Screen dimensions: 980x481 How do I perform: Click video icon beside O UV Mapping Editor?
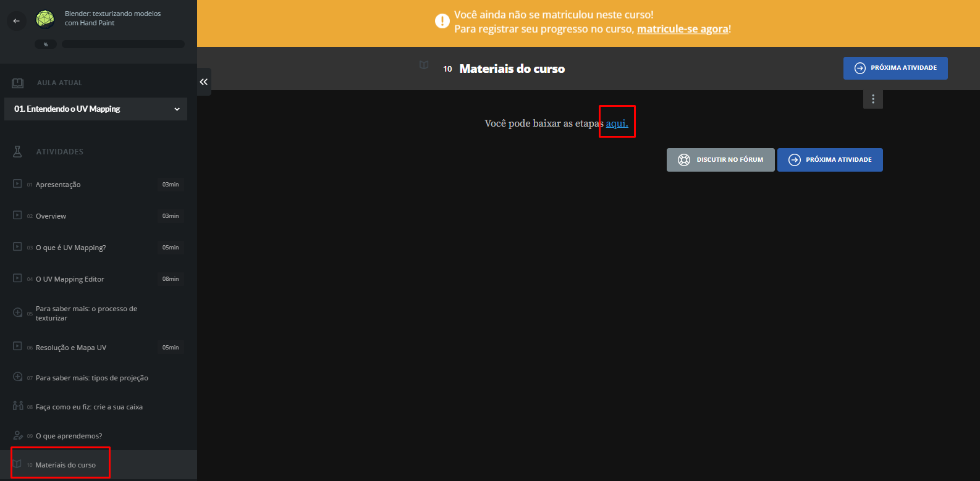(17, 278)
